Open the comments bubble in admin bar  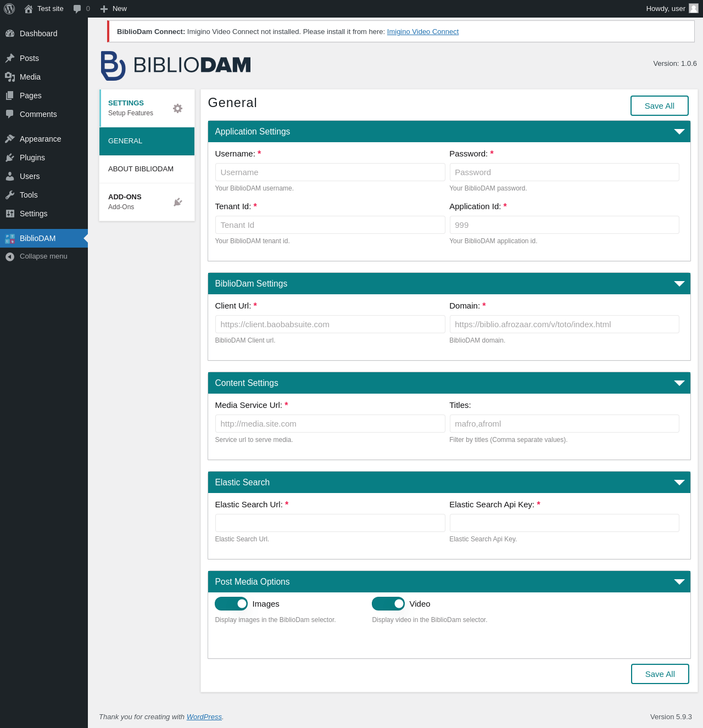point(77,9)
